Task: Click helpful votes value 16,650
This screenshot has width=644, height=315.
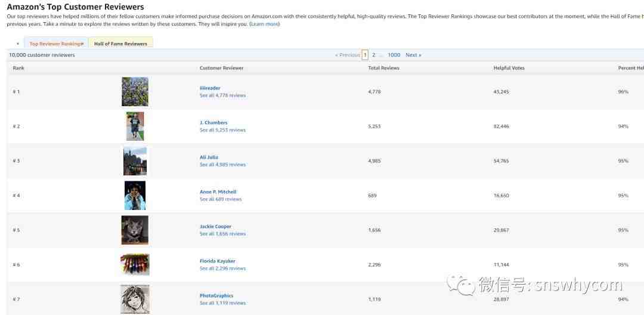Action: [x=501, y=196]
